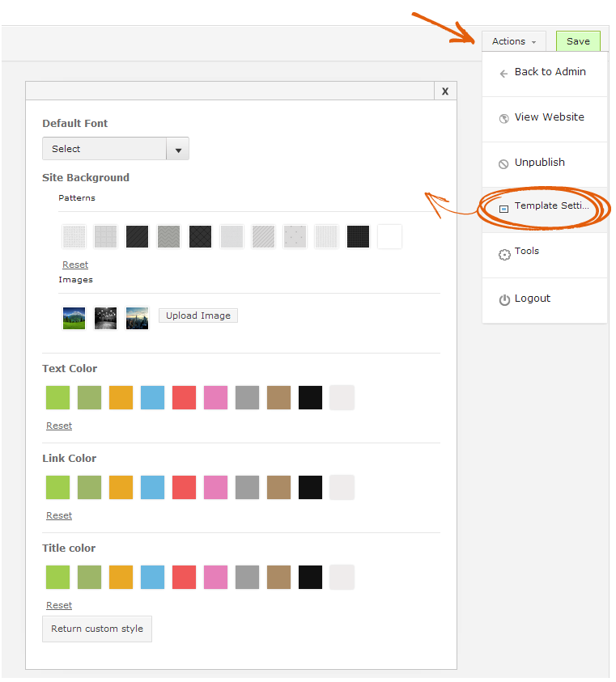Click the Return custom style button
Viewport: 616px width, 682px height.
(97, 629)
